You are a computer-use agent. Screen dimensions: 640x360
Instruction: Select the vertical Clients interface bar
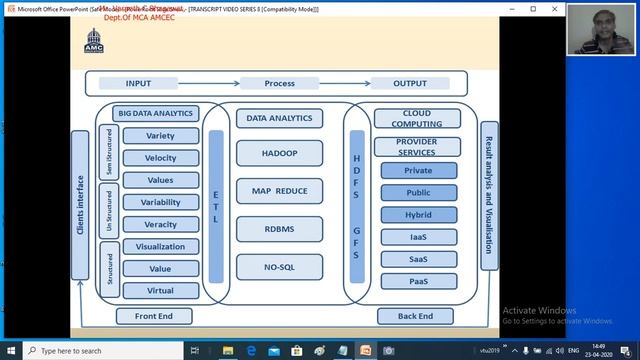pos(80,205)
